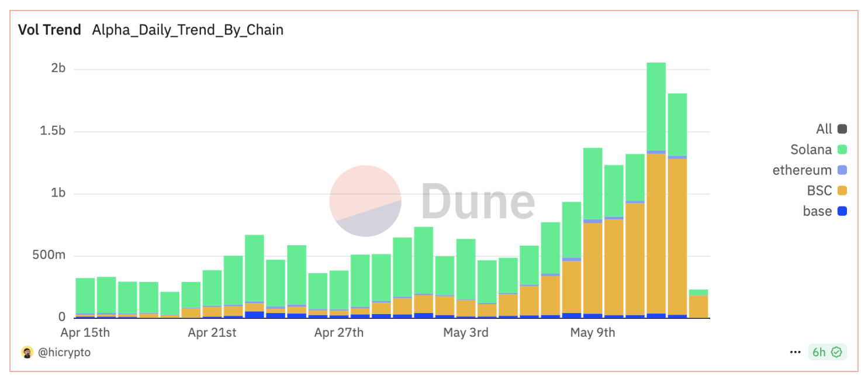Viewport: 868px width, 382px height.
Task: Click the tallest Solana bar segment
Action: (656, 106)
